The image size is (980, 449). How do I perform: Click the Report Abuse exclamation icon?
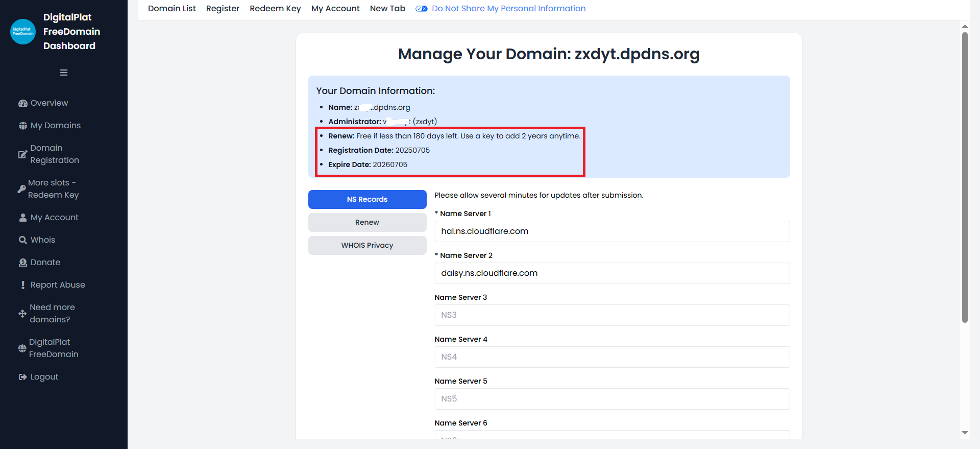point(23,285)
